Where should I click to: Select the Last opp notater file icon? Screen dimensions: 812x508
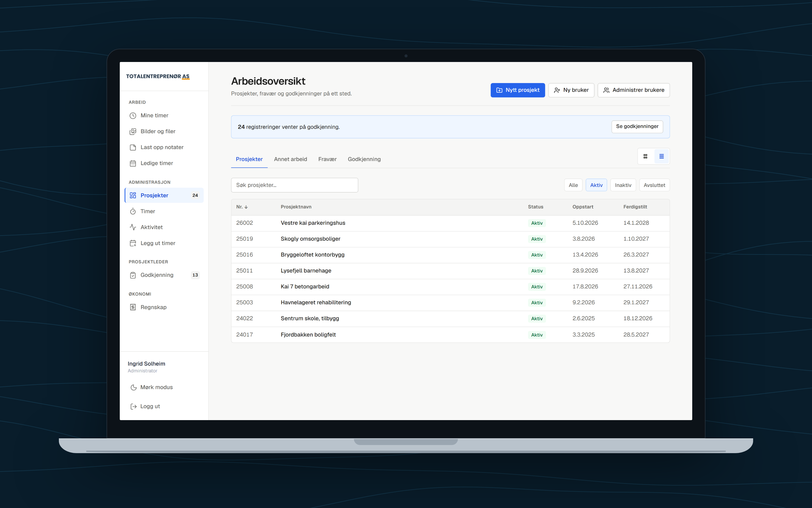(133, 148)
